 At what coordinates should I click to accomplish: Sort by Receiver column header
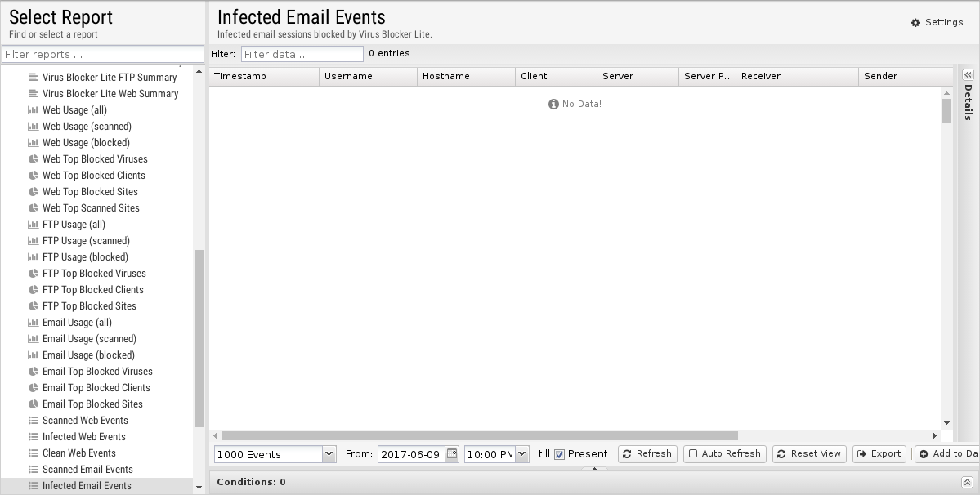(798, 76)
